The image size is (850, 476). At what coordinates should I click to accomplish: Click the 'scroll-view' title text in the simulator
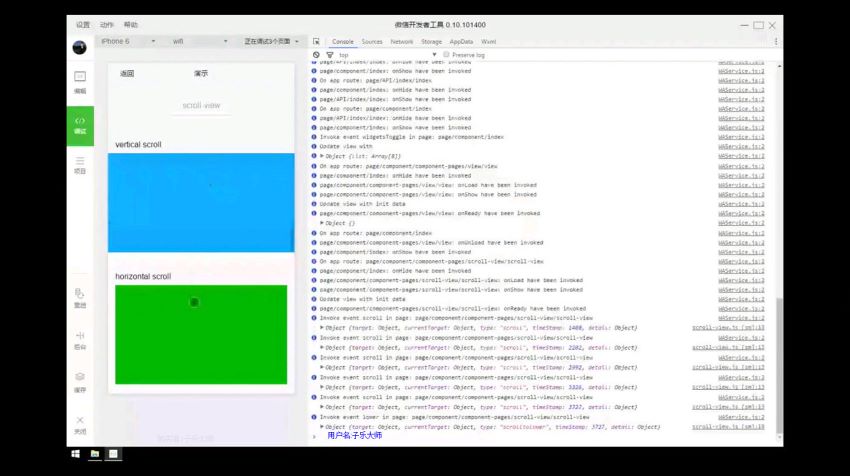click(201, 105)
